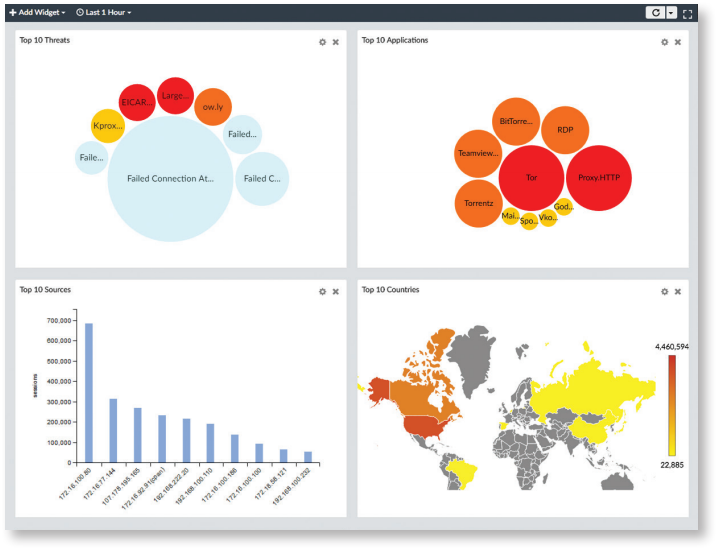717x550 pixels.
Task: Close the Top 10 Countries widget
Action: [678, 292]
